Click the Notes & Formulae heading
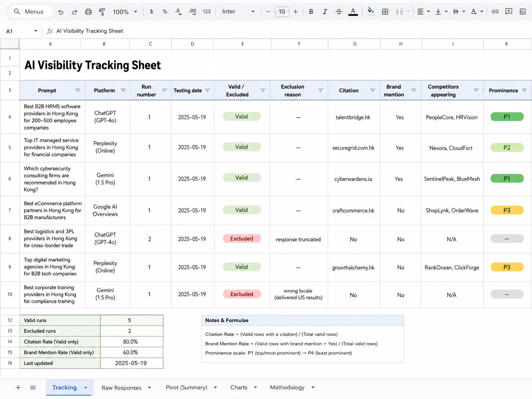This screenshot has height=399, width=532. [x=227, y=320]
